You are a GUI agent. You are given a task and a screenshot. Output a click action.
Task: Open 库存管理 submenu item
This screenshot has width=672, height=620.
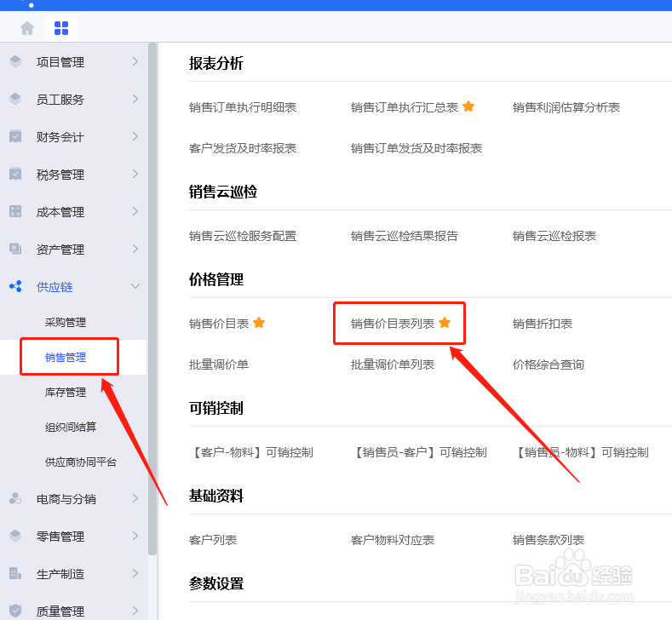pyautogui.click(x=65, y=392)
